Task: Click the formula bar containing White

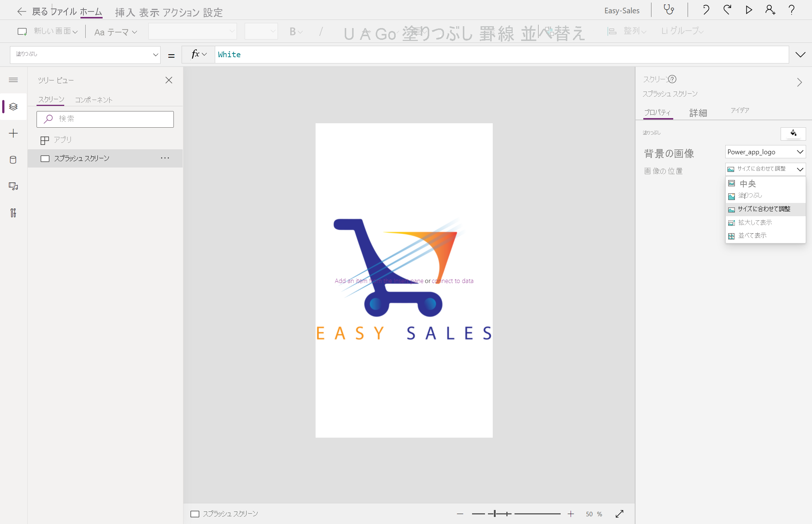Action: pyautogui.click(x=502, y=55)
